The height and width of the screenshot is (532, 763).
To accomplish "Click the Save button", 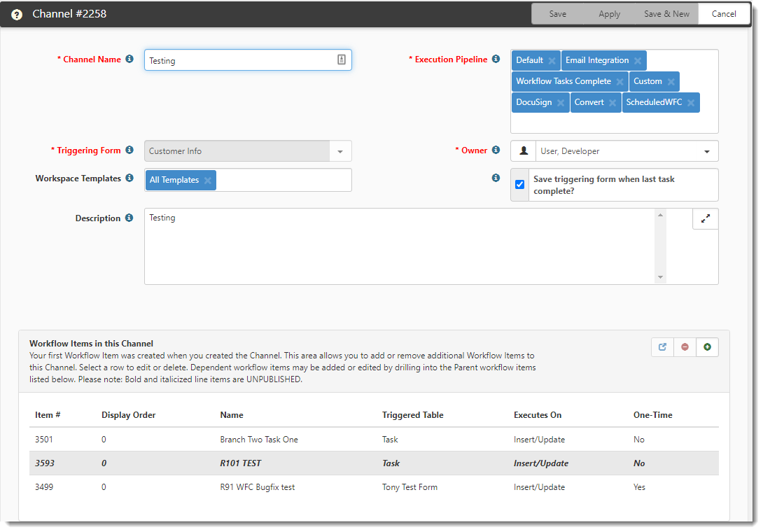I will click(558, 14).
